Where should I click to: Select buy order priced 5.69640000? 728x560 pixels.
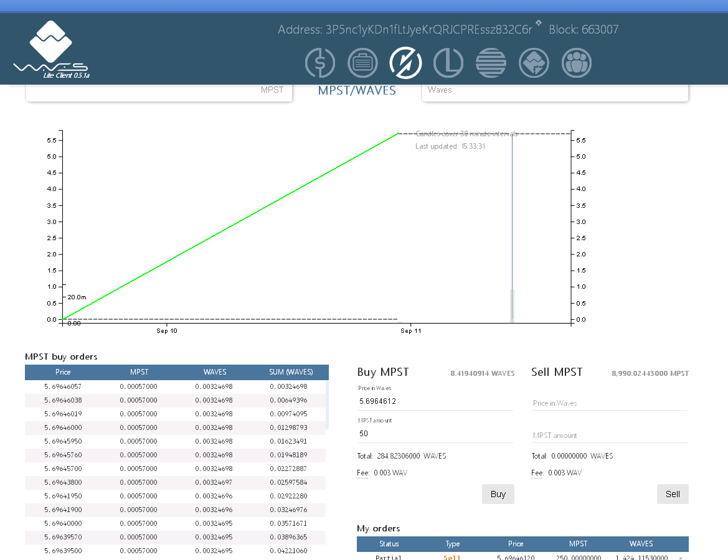click(x=176, y=523)
